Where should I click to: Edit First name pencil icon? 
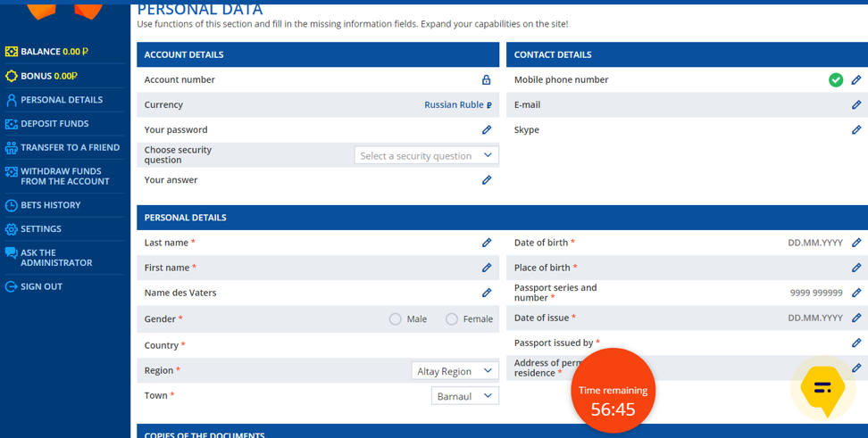pyautogui.click(x=487, y=267)
